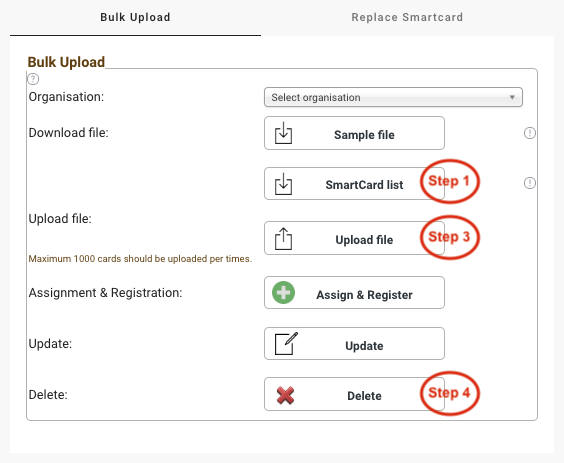564x463 pixels.
Task: Click the pencil edit icon on Update
Action: coord(286,344)
